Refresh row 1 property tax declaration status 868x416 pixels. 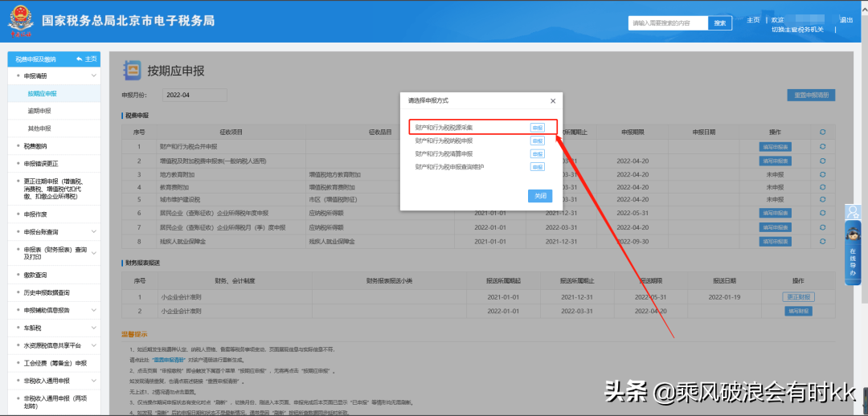pos(822,146)
